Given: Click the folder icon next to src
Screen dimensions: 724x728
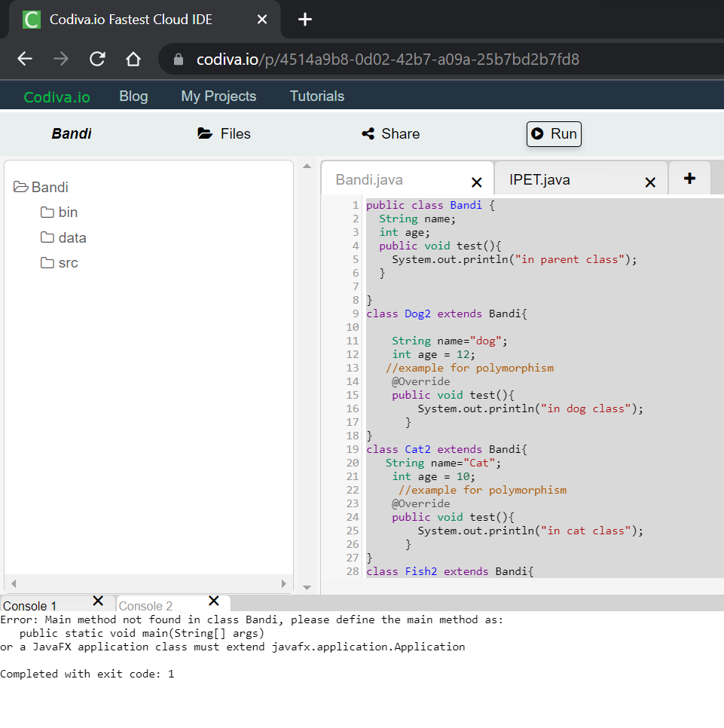Looking at the screenshot, I should pos(45,262).
